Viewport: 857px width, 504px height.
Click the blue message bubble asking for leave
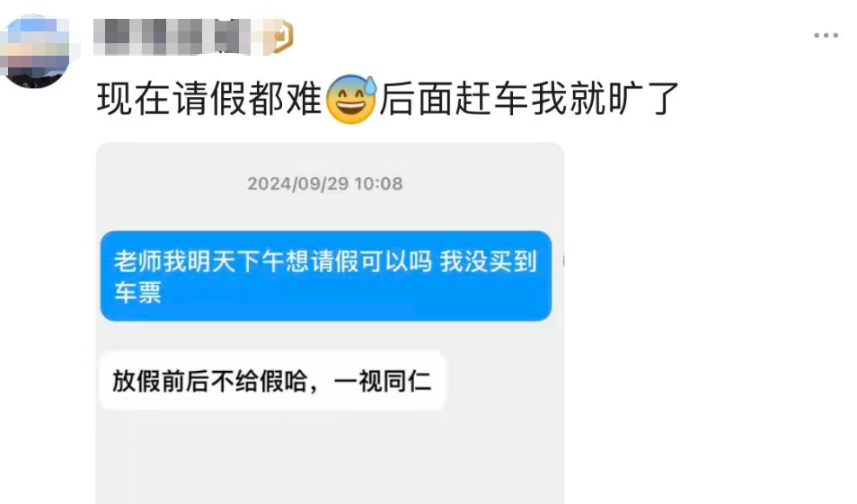[326, 276]
